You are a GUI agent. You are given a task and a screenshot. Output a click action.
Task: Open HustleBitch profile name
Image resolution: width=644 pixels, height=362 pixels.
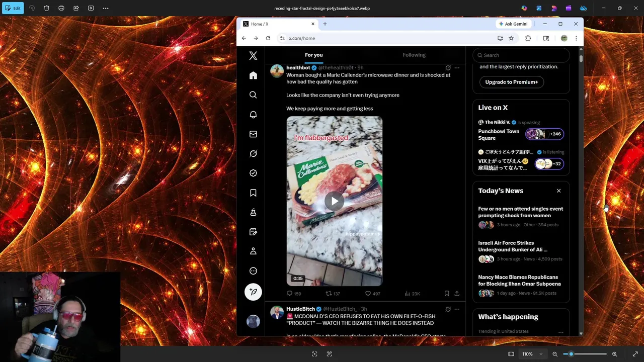coord(300,309)
